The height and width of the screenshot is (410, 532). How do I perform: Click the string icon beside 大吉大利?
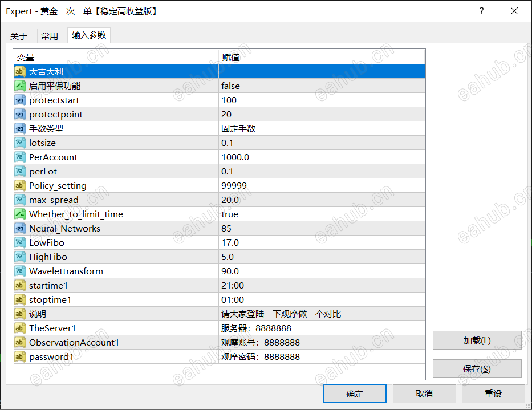20,72
